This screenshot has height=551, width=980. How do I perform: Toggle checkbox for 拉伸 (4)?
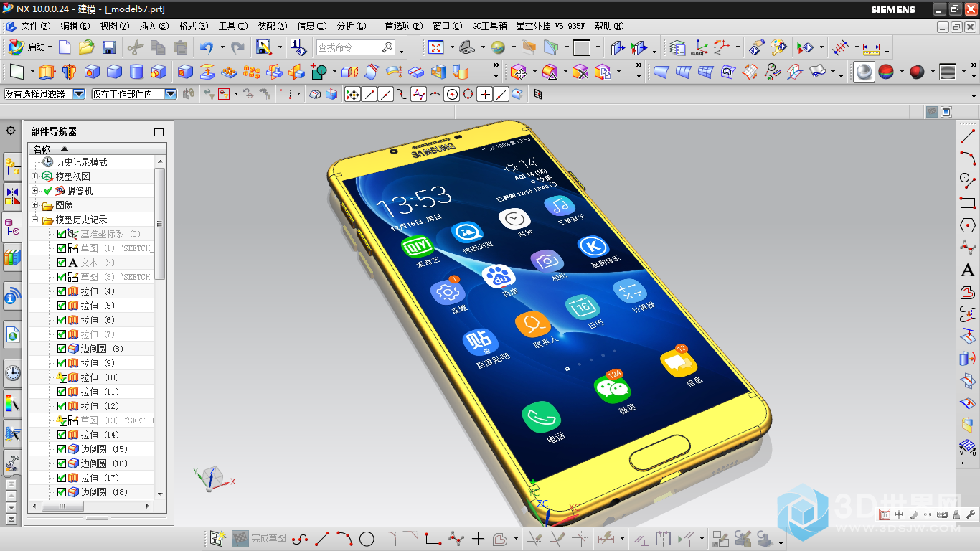[61, 291]
